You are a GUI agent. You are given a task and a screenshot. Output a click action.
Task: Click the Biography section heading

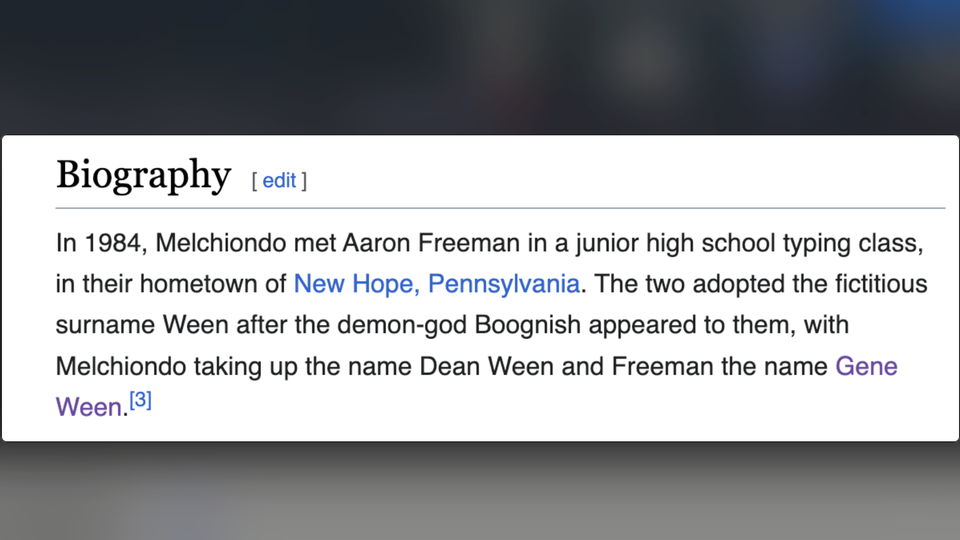pyautogui.click(x=144, y=175)
